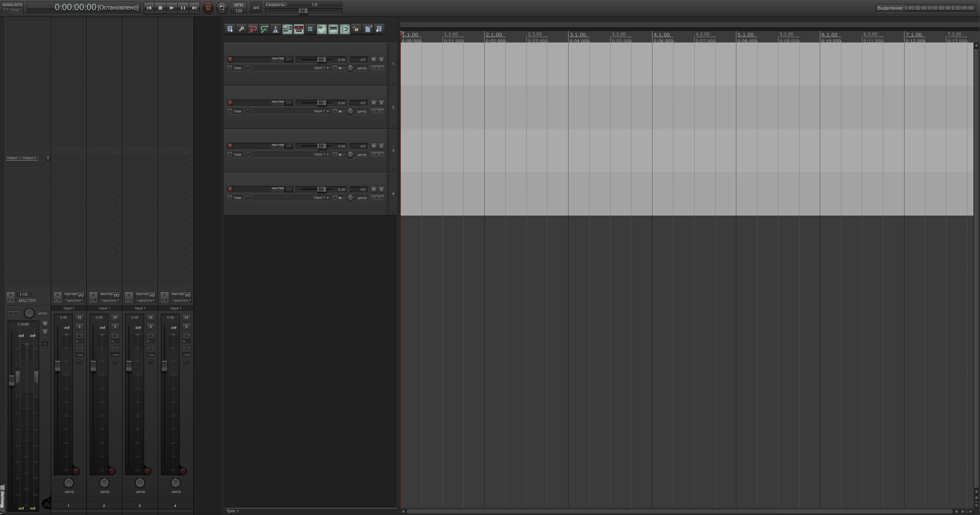The image size is (980, 515).
Task: Click Output 1 / Output 2 on master
Action: pos(21,158)
